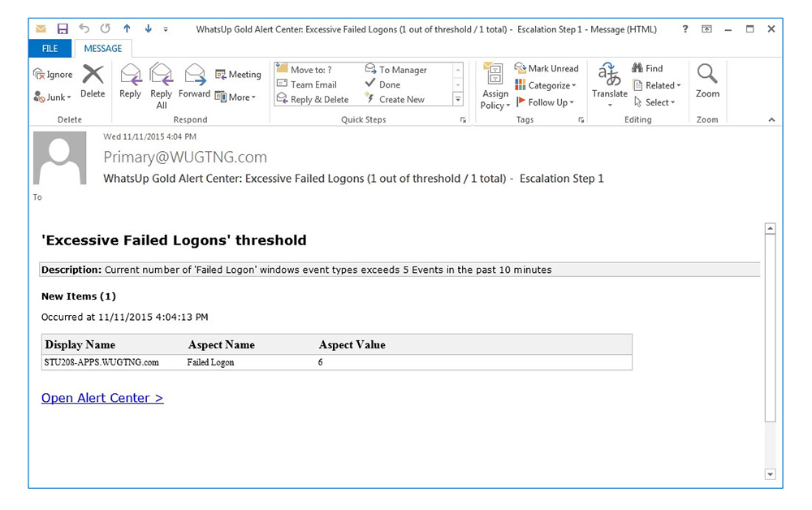Screen dimensions: 812x510
Task: Click the 'New Items (1)' heading
Action: tap(79, 296)
